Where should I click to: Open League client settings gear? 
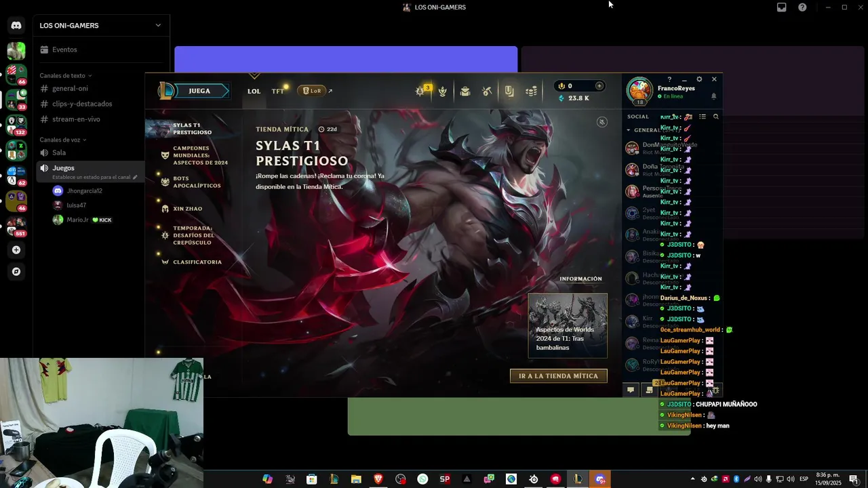[x=699, y=79]
